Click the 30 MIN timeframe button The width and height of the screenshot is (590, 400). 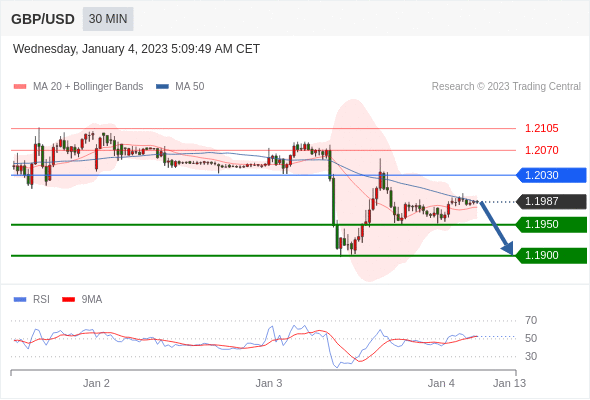click(x=108, y=19)
